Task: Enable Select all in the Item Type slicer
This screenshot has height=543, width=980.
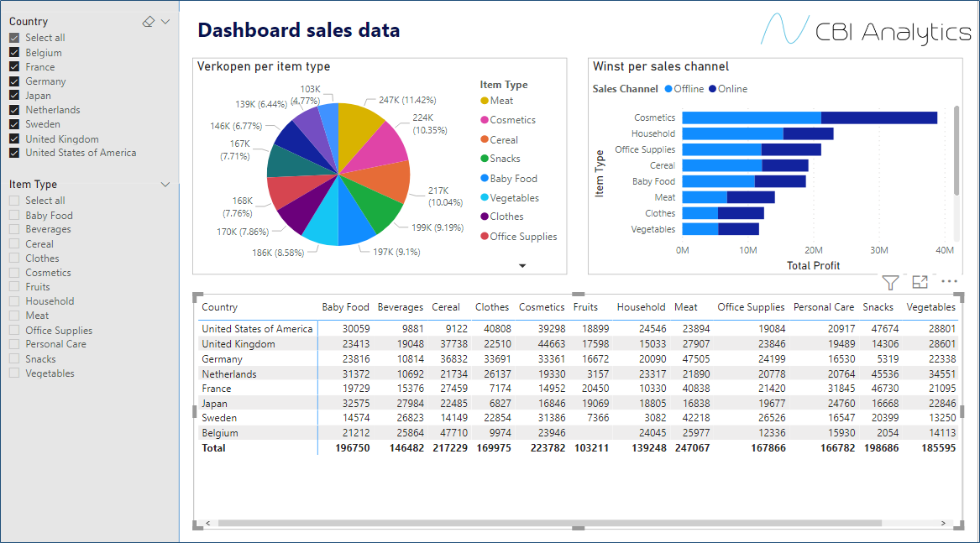Action: coord(14,200)
